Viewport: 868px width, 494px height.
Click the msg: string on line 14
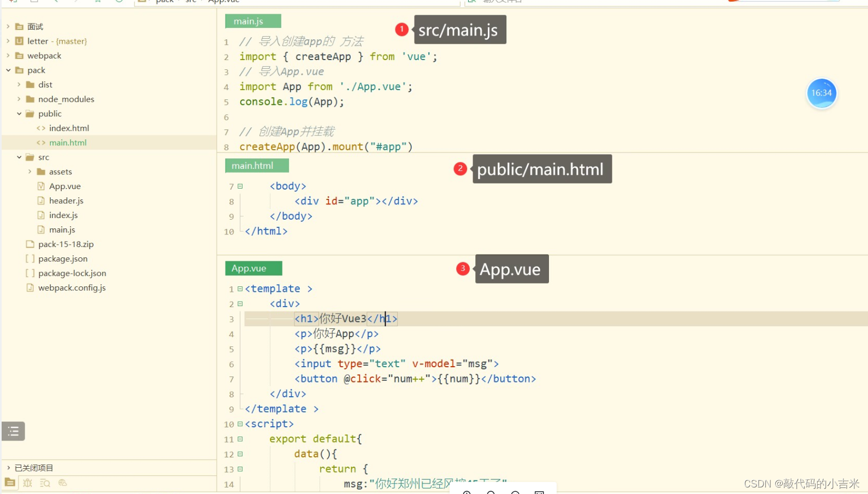425,484
